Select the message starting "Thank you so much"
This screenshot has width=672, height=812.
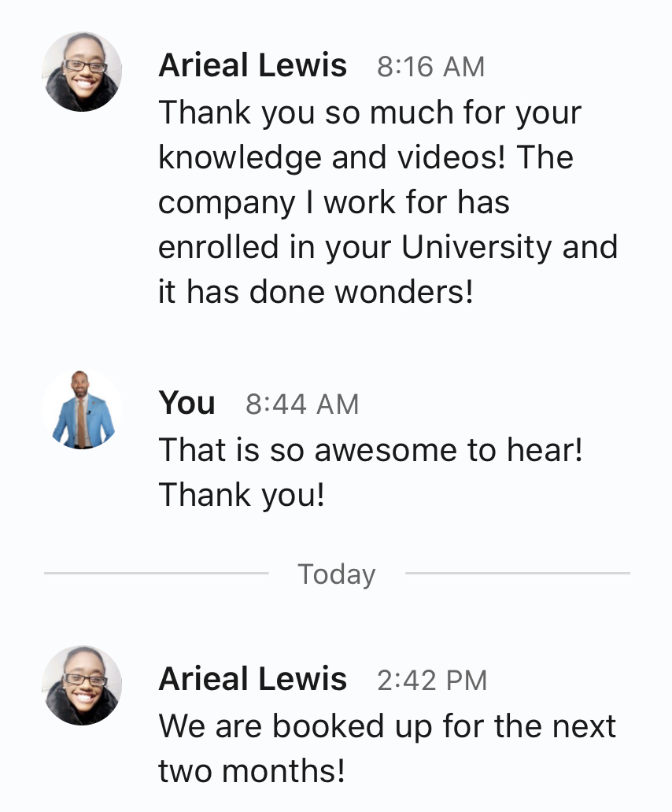pyautogui.click(x=370, y=113)
